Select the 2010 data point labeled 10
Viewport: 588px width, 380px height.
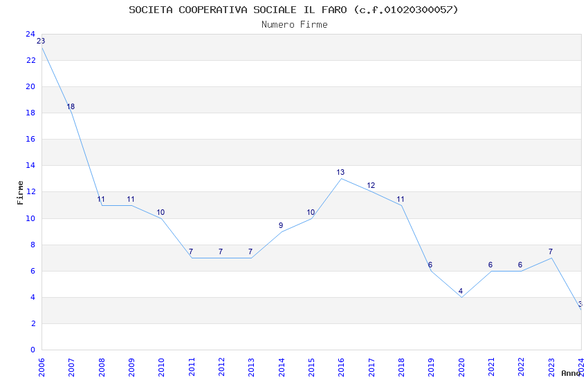[x=160, y=212]
